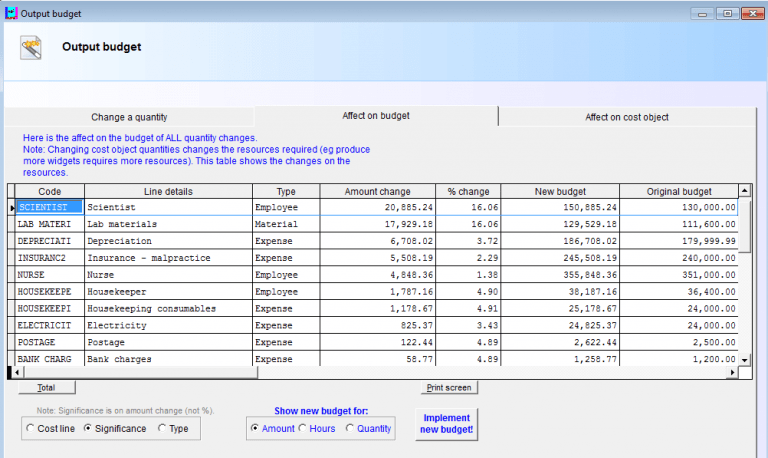768x458 pixels.
Task: Maximize the Output budget window
Action: coord(727,14)
